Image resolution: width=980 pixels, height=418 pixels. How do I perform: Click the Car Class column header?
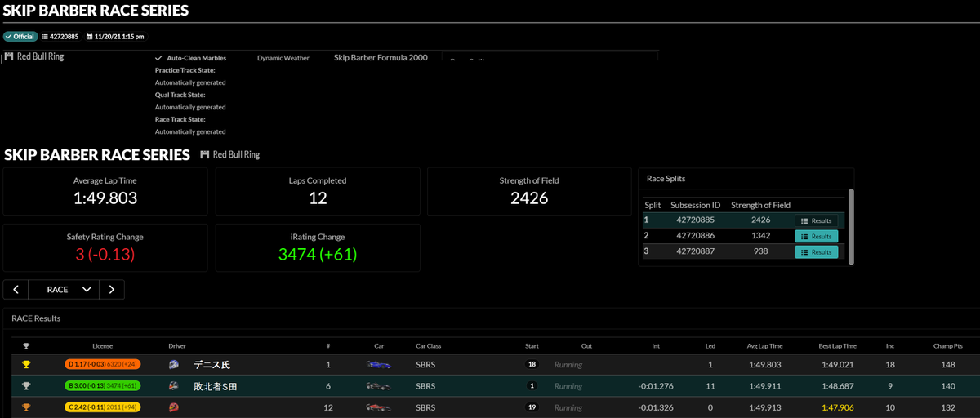[x=429, y=346]
